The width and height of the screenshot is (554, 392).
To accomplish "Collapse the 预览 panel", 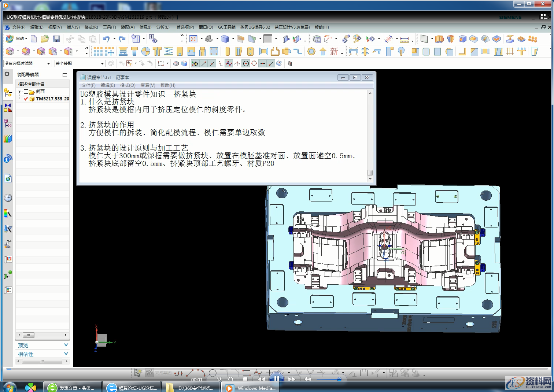I will (66, 345).
